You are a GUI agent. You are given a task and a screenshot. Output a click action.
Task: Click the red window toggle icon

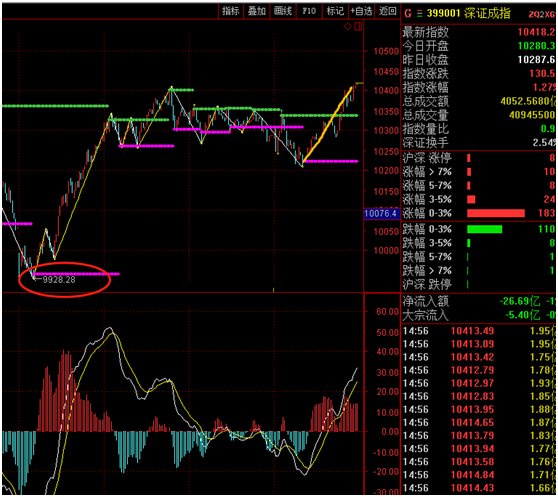[358, 26]
